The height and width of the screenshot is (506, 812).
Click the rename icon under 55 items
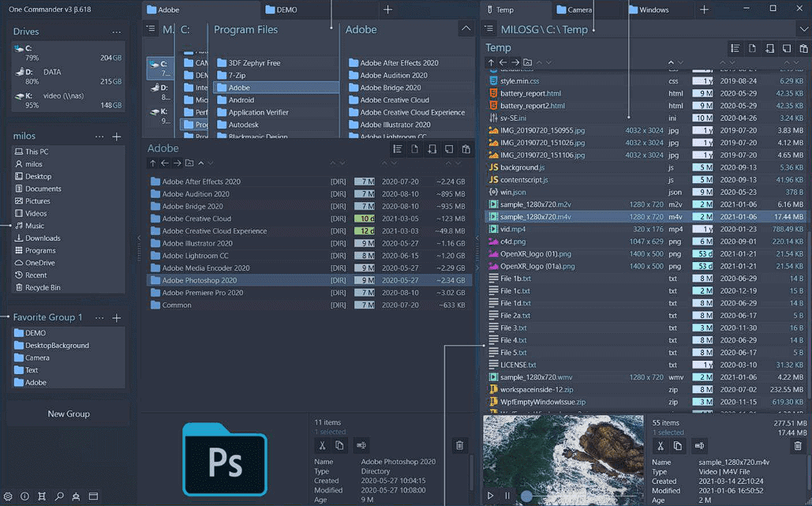point(699,445)
